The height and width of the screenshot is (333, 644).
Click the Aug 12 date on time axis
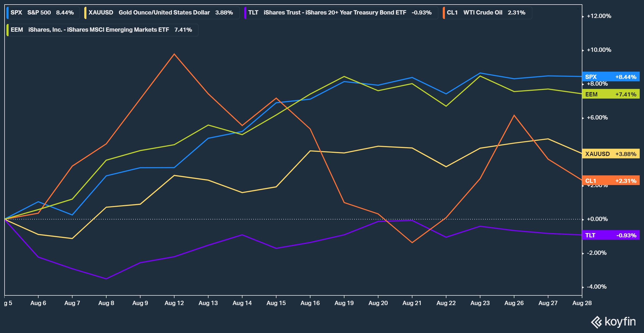click(174, 303)
